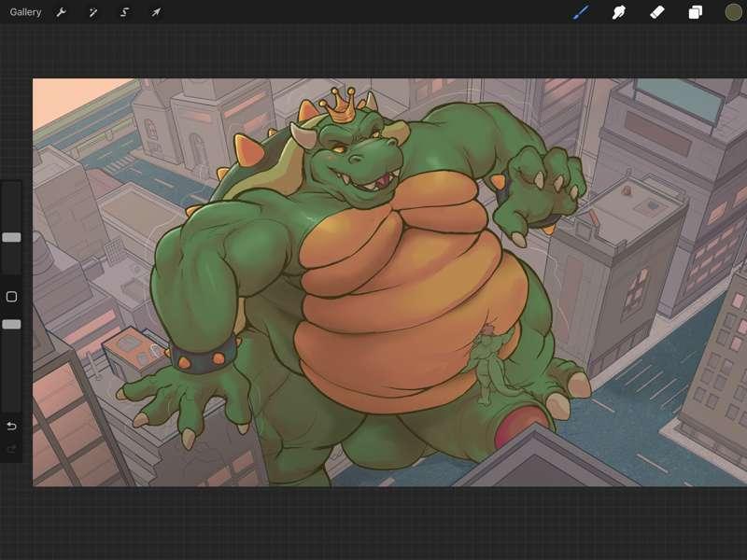Select the Eraser tool
The height and width of the screenshot is (560, 747).
point(657,12)
